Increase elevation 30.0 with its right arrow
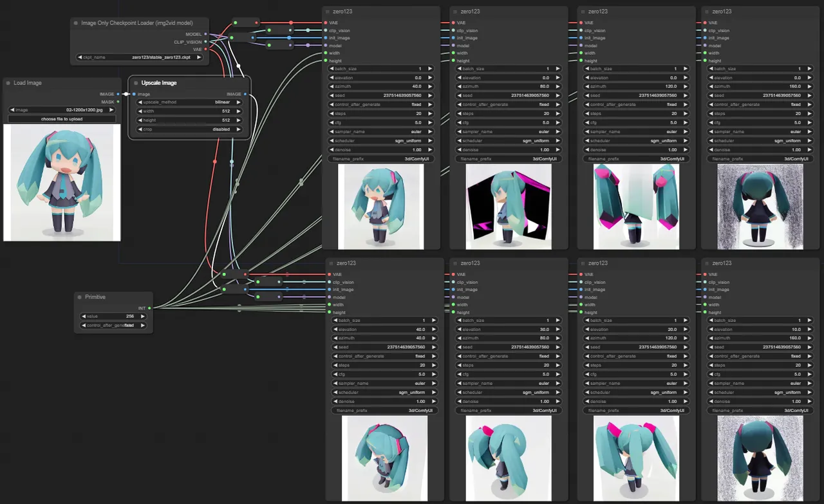 click(557, 330)
